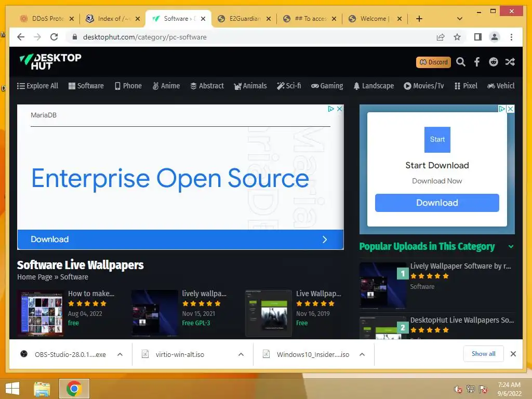Screen dimensions: 532x399
Task: Select the Software category
Action: coord(86,86)
